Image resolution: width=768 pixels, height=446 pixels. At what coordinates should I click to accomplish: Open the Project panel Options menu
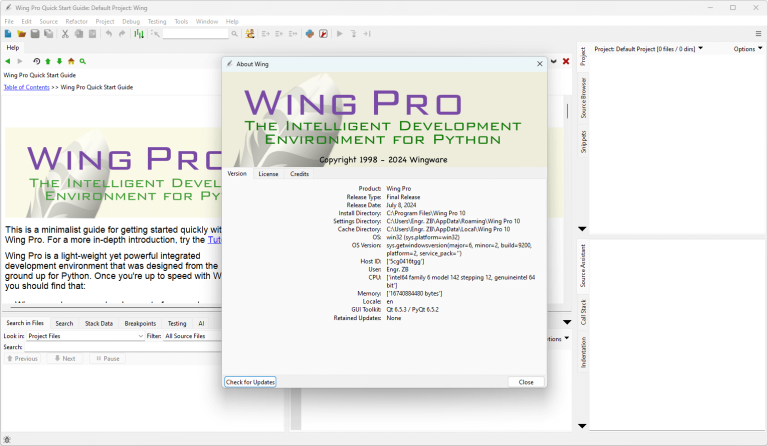coord(748,49)
